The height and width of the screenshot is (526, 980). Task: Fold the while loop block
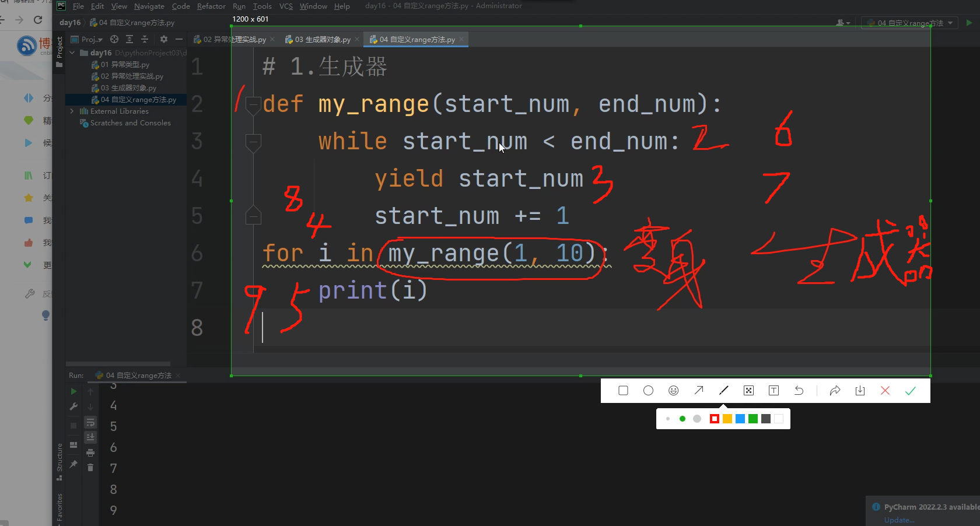pyautogui.click(x=253, y=142)
